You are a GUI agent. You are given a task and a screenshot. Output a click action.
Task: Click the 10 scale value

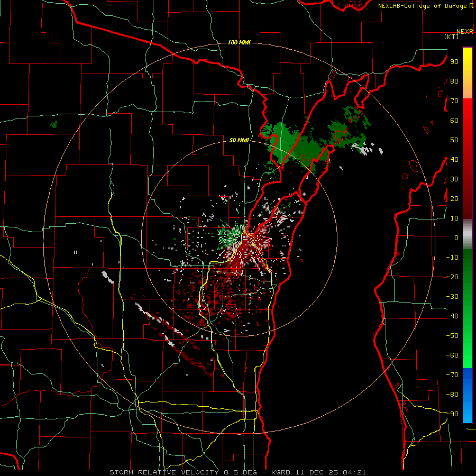454,218
